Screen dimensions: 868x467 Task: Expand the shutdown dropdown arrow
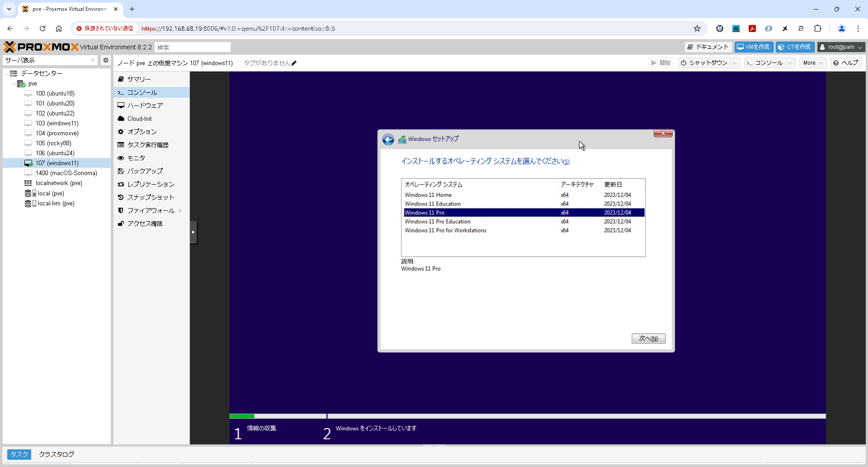pos(735,63)
